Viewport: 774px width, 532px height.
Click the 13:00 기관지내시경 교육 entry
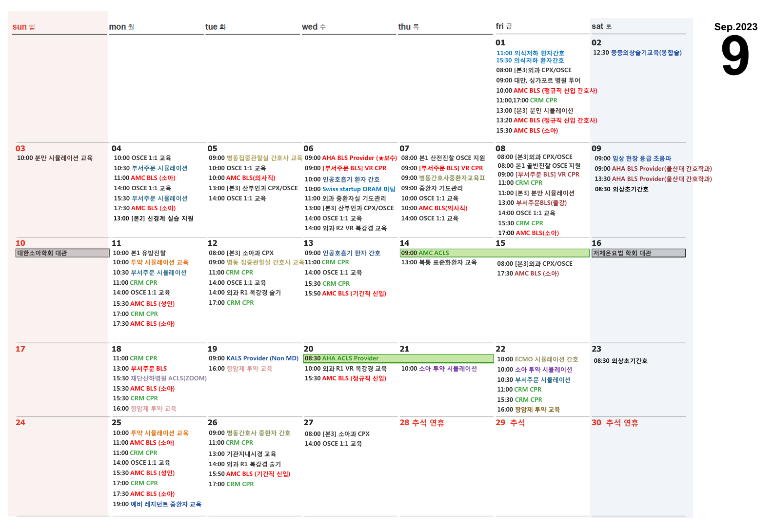(242, 454)
